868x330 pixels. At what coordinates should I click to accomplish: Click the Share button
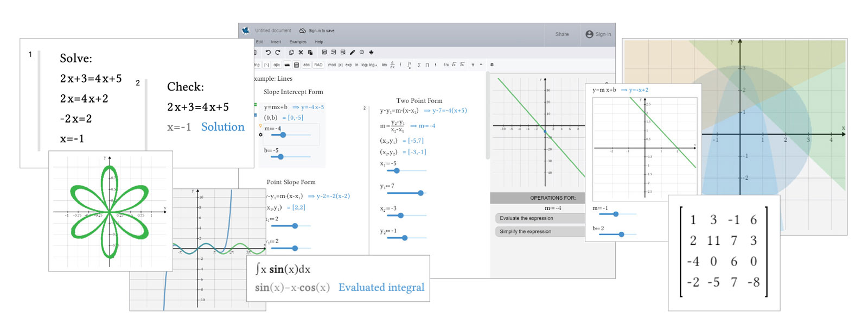click(x=562, y=34)
